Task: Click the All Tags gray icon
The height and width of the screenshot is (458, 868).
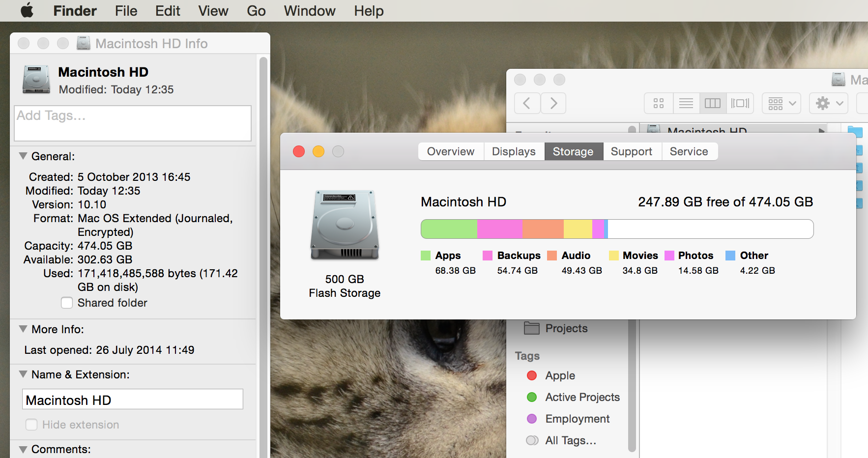Action: pos(532,440)
